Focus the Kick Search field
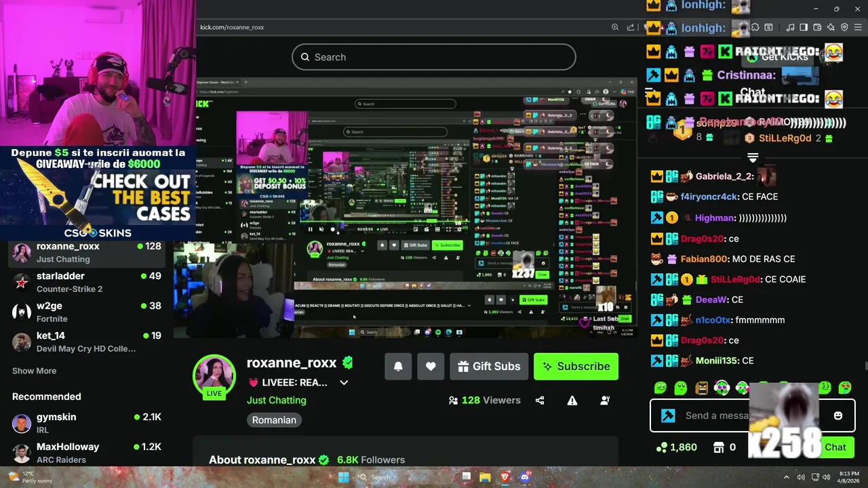 [x=434, y=57]
